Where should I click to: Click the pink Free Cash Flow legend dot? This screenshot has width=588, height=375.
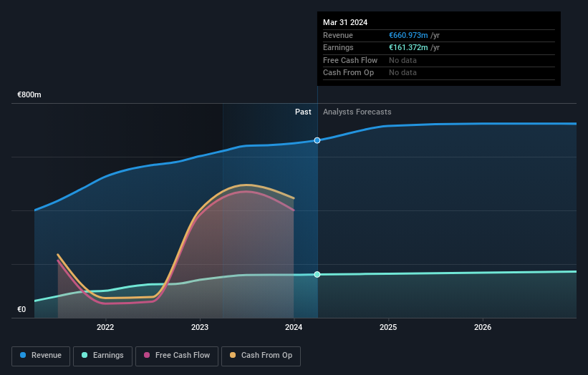147,355
